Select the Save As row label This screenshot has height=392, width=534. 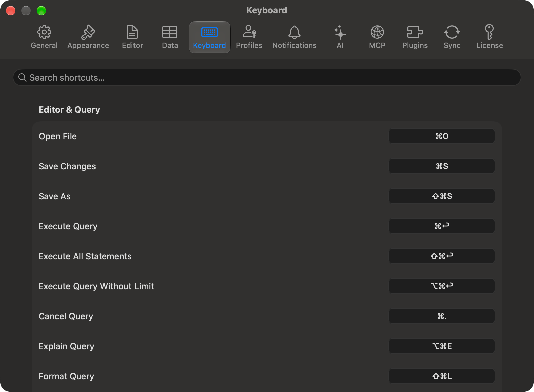coord(55,196)
